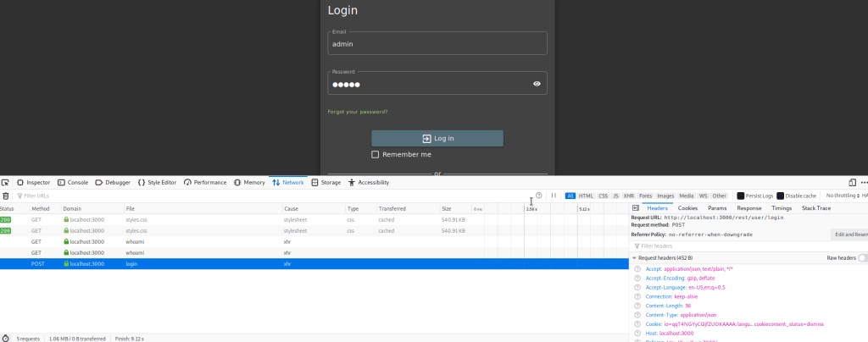
Task: Toggle responsive design mode icon
Action: click(x=851, y=182)
